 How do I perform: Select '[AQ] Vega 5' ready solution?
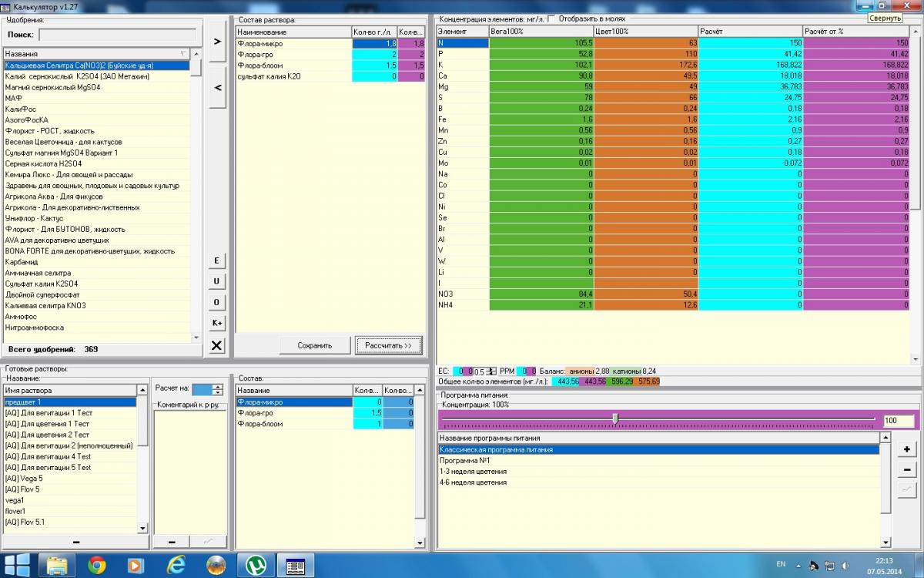[x=25, y=478]
